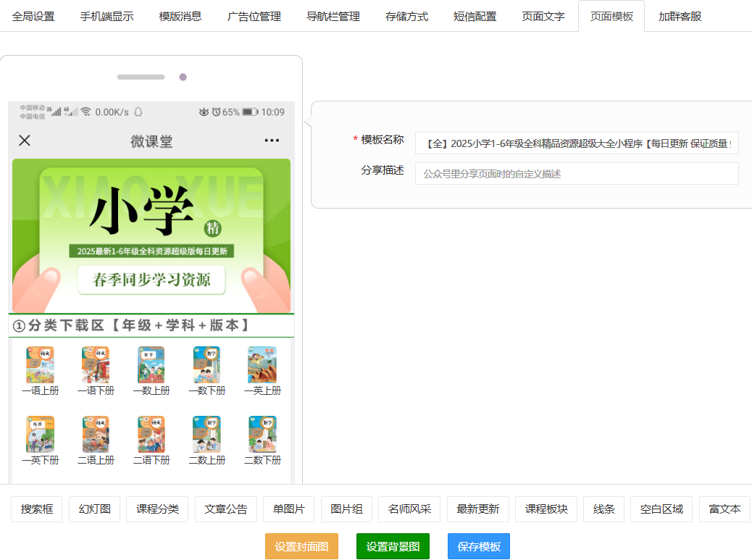Screen dimensions: 752x560
Task: Switch to the 全局设置 tab
Action: (33, 16)
